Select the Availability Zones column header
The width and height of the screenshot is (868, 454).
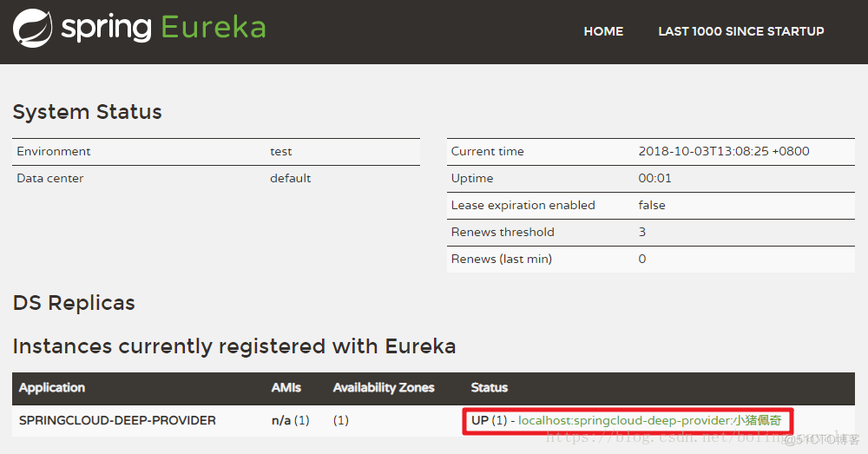[x=384, y=387]
